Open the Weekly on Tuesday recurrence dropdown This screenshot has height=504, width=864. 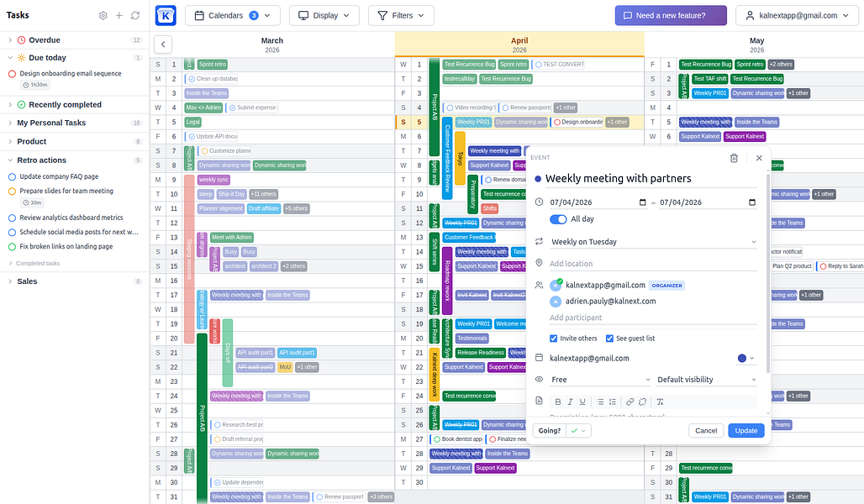pos(653,242)
